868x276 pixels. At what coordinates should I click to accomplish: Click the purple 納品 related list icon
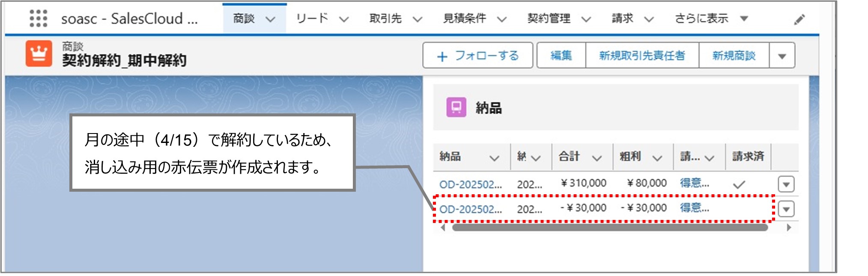456,107
